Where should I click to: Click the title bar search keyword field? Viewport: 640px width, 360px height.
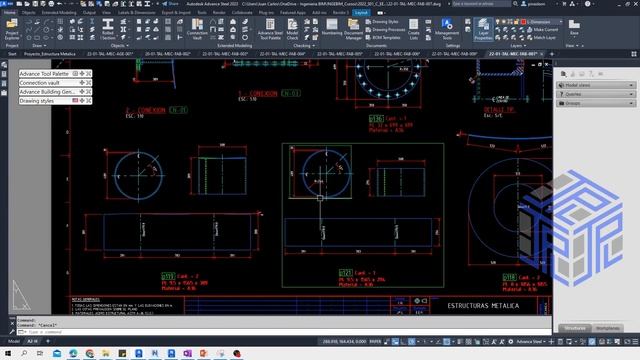tap(481, 4)
